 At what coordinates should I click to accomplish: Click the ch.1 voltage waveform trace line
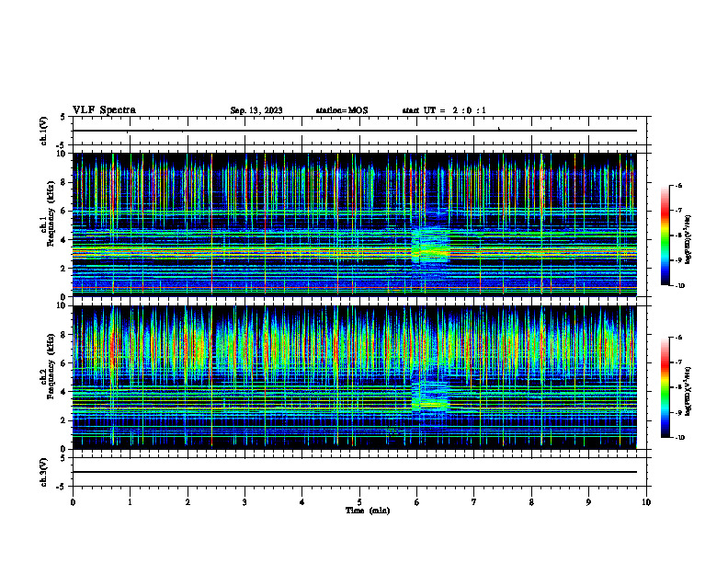355,131
